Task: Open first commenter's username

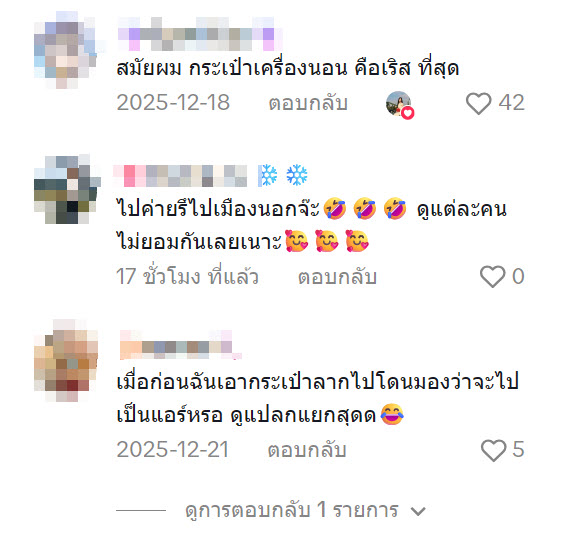Action: [x=201, y=34]
